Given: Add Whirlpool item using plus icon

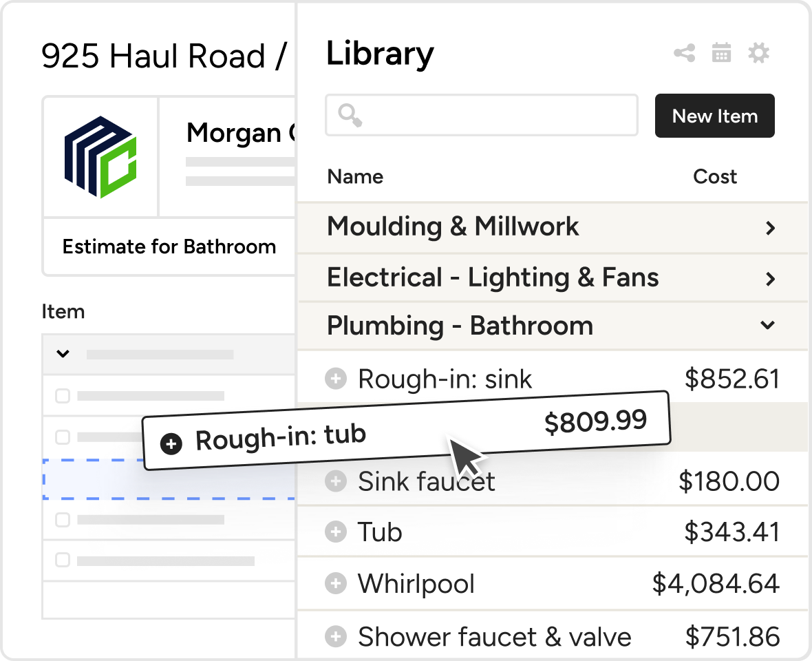Looking at the screenshot, I should (x=335, y=584).
